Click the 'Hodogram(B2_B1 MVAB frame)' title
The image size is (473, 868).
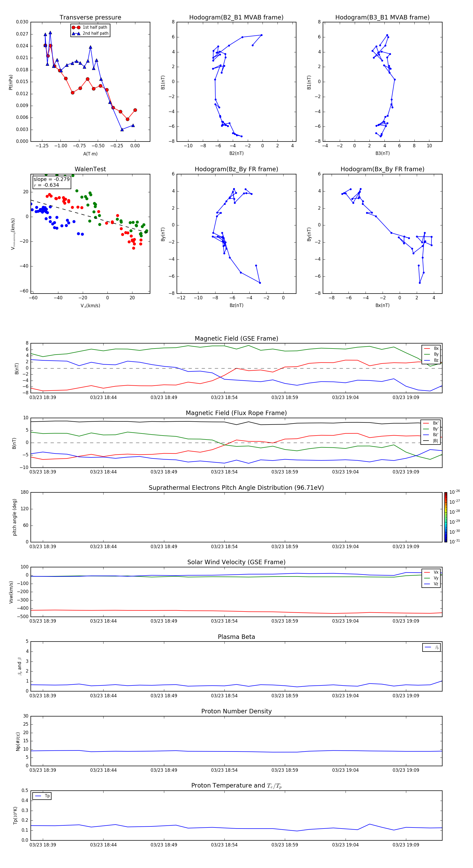tap(236, 18)
